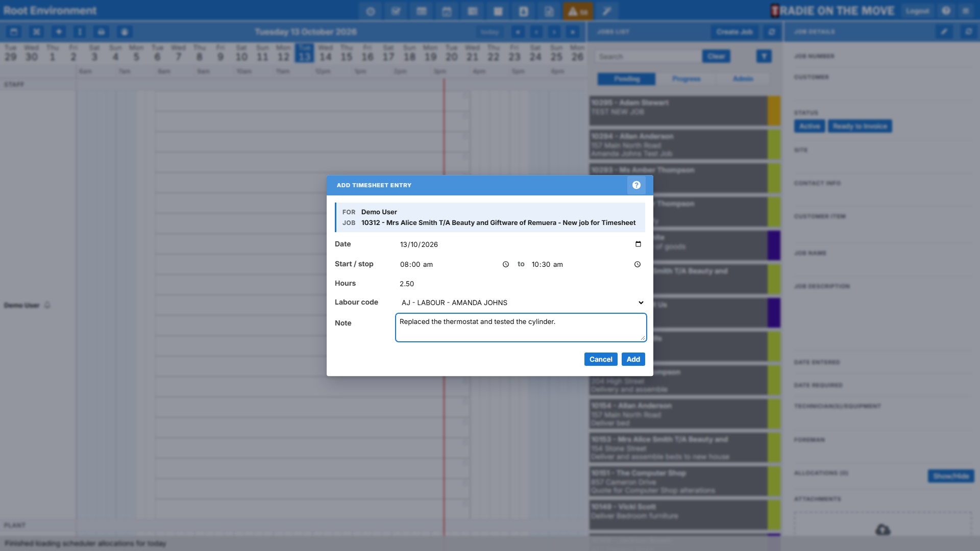This screenshot has width=980, height=551.
Task: Click the Note text area
Action: (521, 328)
